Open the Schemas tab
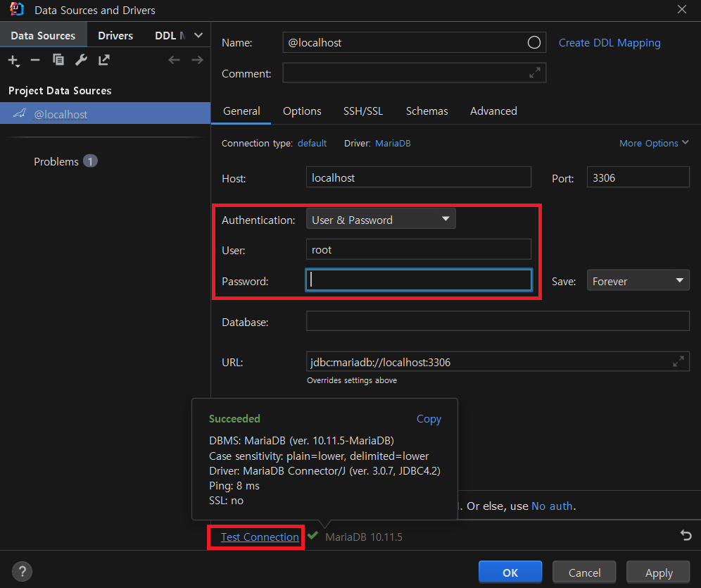This screenshot has height=588, width=701. 427,111
